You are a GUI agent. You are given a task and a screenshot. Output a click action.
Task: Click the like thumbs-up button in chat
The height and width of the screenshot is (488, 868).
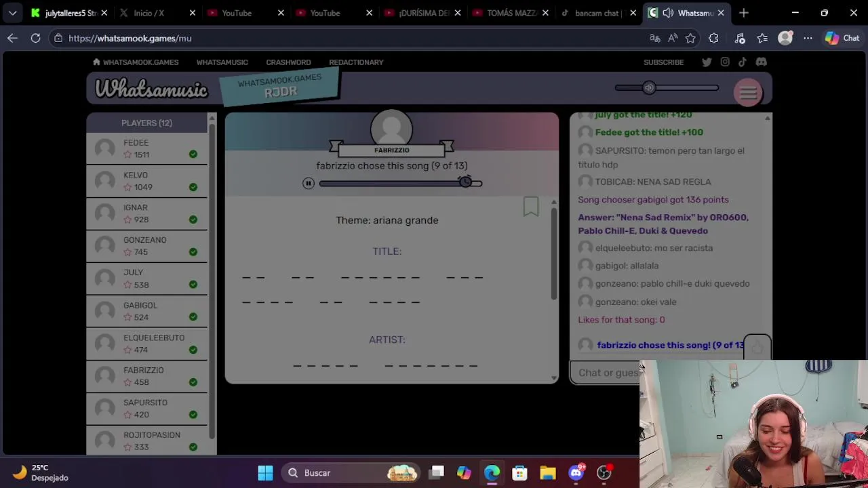(757, 347)
